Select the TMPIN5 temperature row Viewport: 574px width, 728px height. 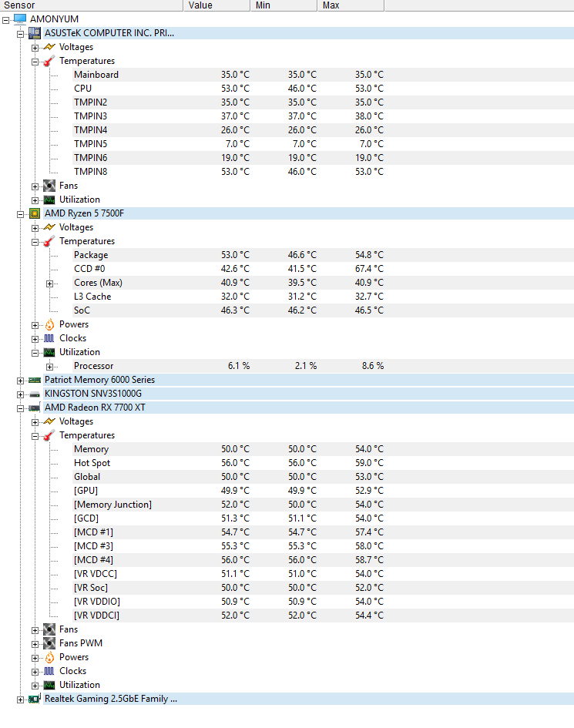[323, 144]
